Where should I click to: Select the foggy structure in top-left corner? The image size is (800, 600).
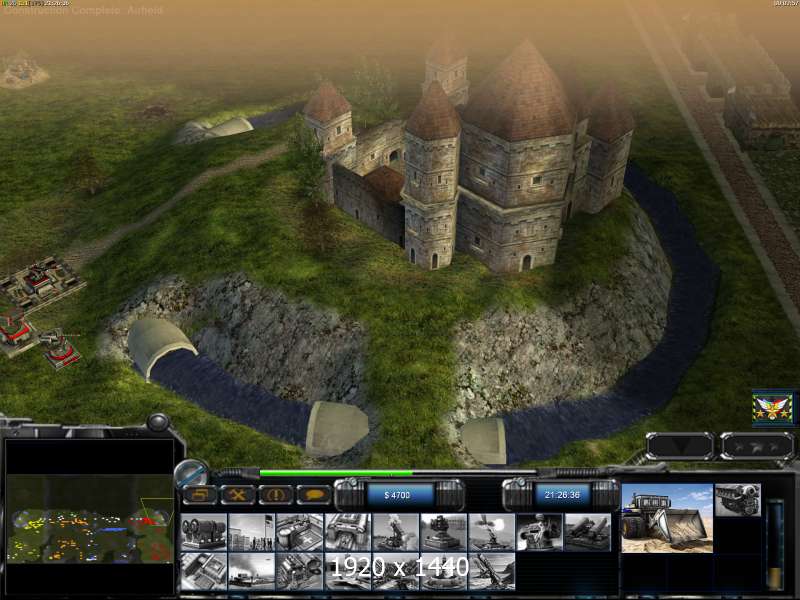(21, 70)
